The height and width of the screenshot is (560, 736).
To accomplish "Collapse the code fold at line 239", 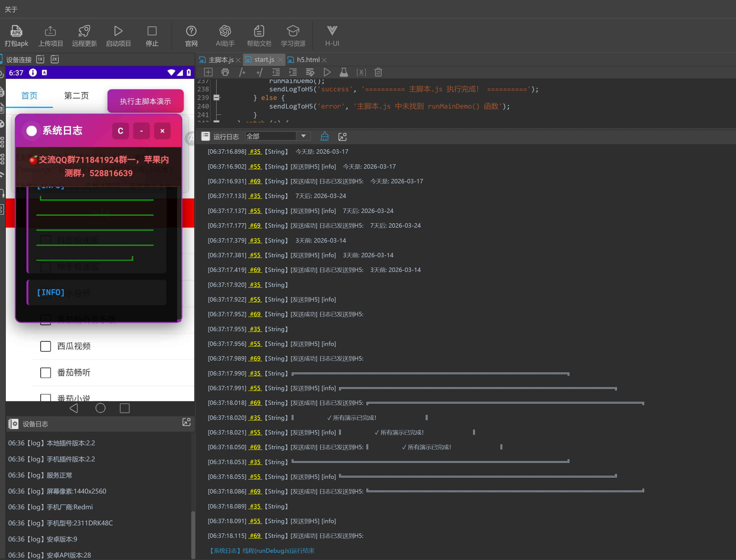I will coord(216,98).
